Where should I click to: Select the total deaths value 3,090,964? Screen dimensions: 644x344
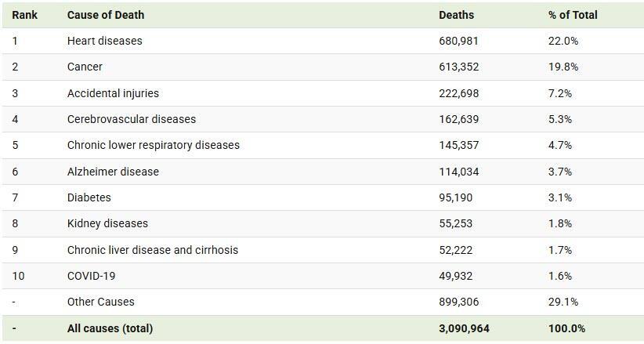tap(464, 328)
